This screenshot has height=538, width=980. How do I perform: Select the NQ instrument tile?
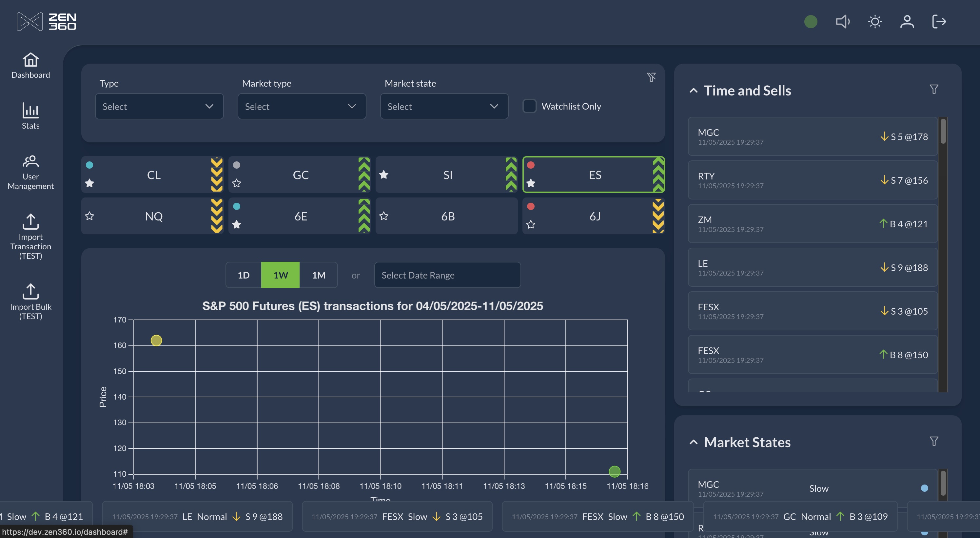154,216
